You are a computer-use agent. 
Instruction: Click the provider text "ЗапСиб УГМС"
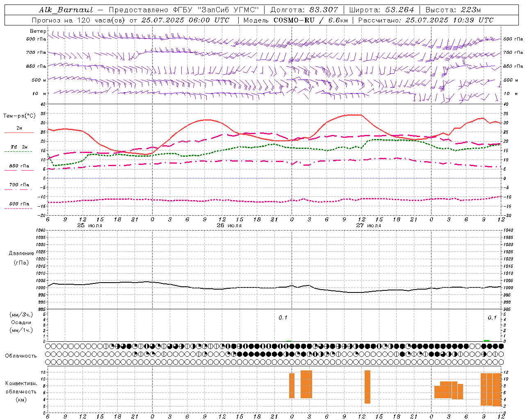(x=228, y=10)
